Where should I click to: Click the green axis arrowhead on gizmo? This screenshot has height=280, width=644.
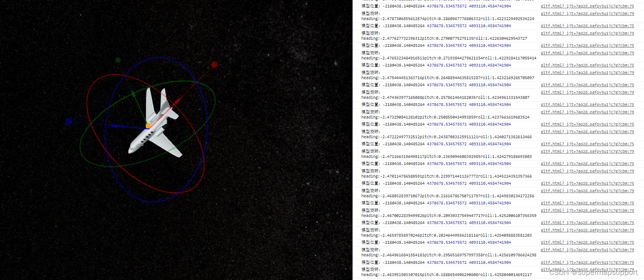tap(133, 94)
